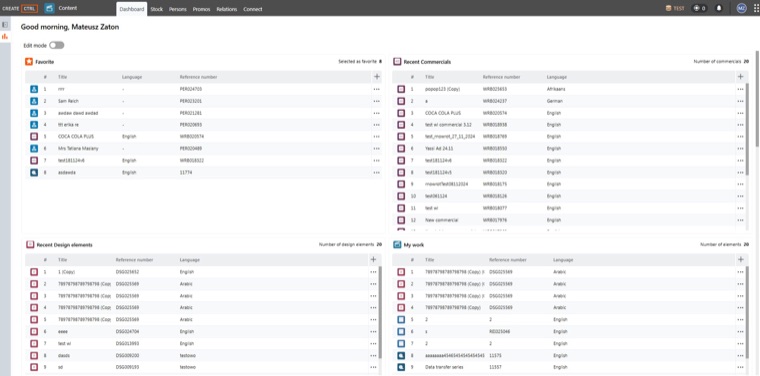Open more options for New commercial row
The image size is (760, 376).
pos(740,220)
